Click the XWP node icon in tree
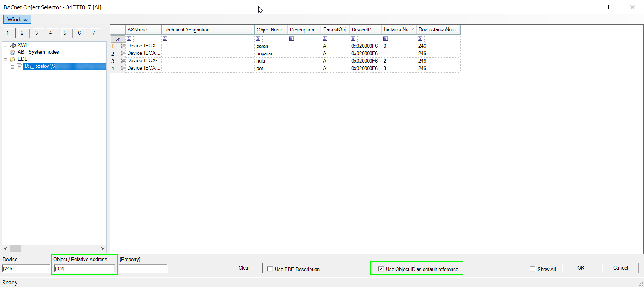644x287 pixels. pyautogui.click(x=13, y=45)
